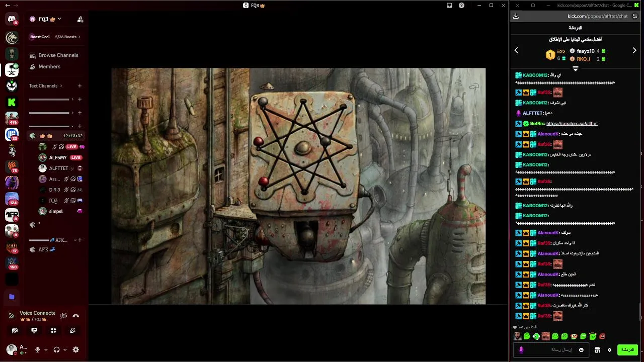Toggle camera on in voice panel
Screen dimensions: 644x362
click(x=15, y=330)
